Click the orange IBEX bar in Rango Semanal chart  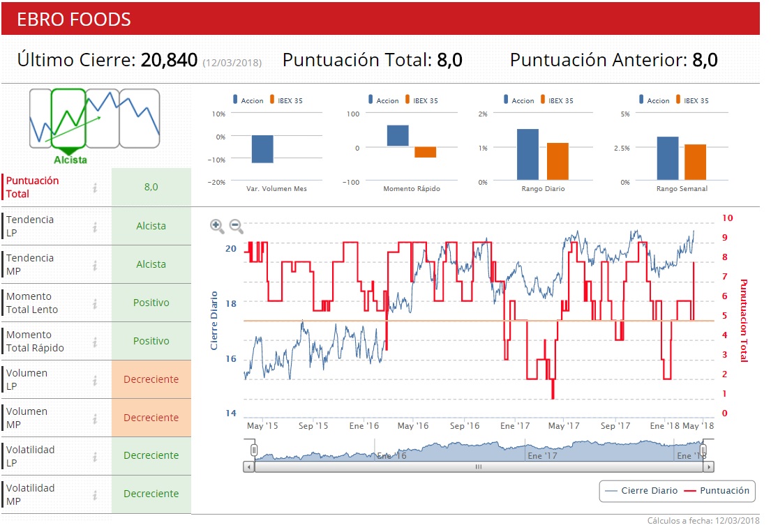tap(695, 162)
